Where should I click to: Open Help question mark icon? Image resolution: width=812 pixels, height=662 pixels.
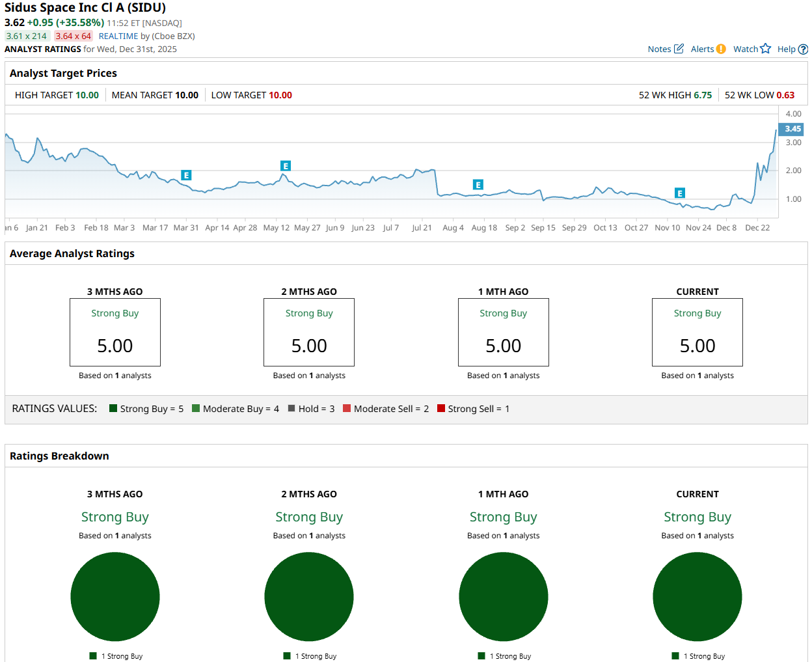click(x=803, y=49)
